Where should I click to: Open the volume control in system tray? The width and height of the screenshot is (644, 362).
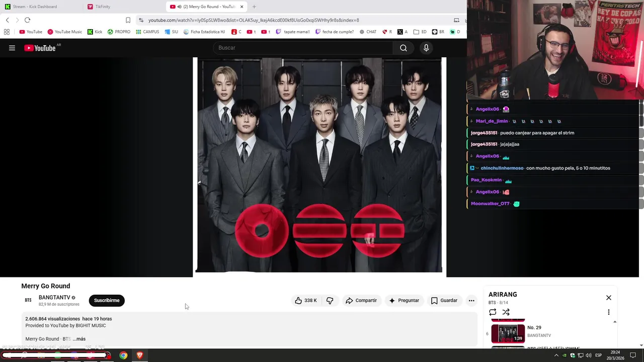(x=588, y=355)
